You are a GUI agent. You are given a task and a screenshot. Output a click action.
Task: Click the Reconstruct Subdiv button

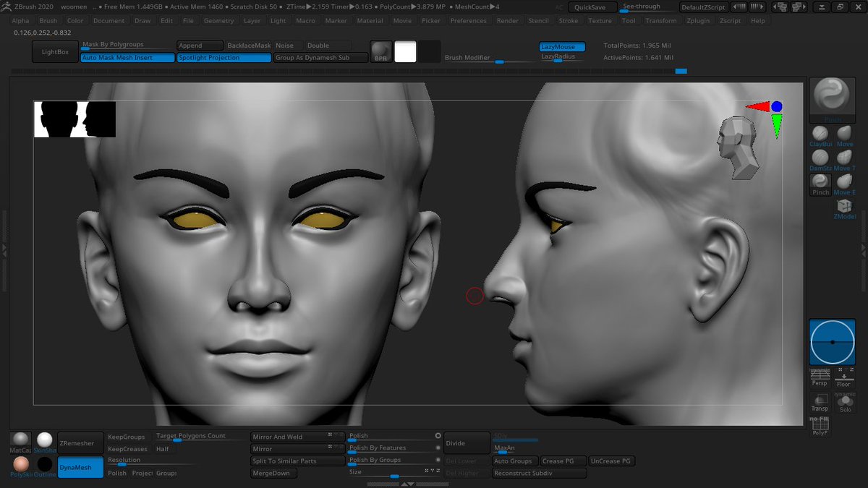click(x=539, y=474)
